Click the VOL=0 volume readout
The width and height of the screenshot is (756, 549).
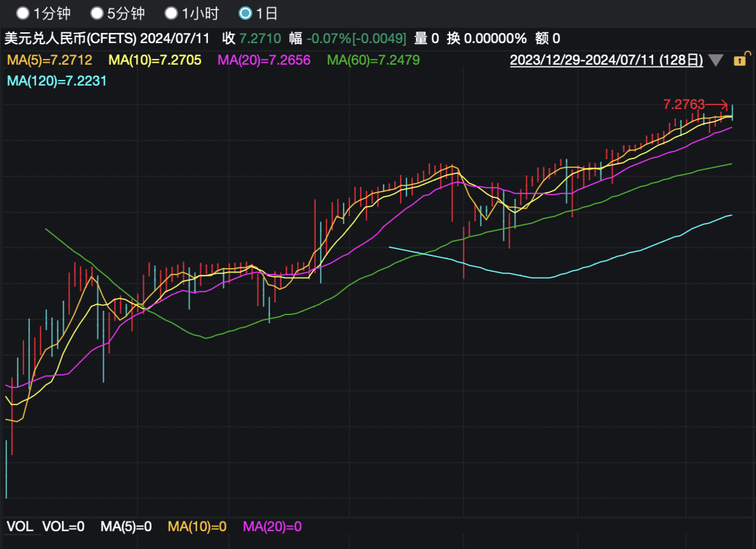pyautogui.click(x=63, y=526)
